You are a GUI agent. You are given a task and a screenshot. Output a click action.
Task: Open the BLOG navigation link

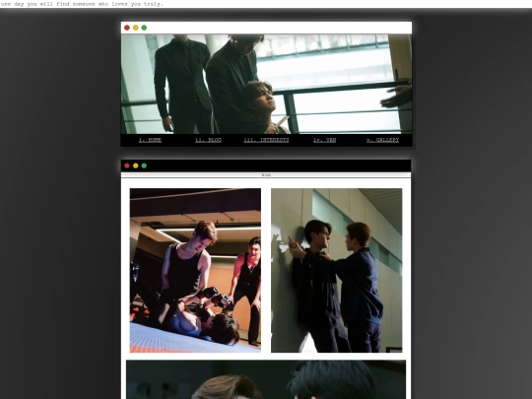tap(208, 140)
